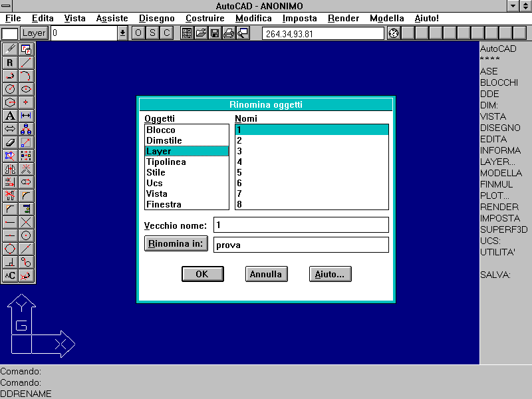
Task: Open the layer dropdown arrow
Action: tap(122, 33)
